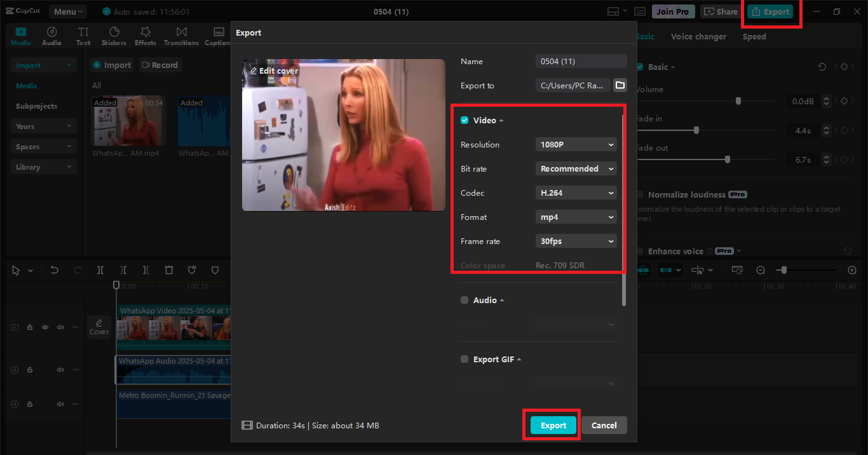The height and width of the screenshot is (455, 868).
Task: Click the plain marker shield icon
Action: click(x=215, y=270)
